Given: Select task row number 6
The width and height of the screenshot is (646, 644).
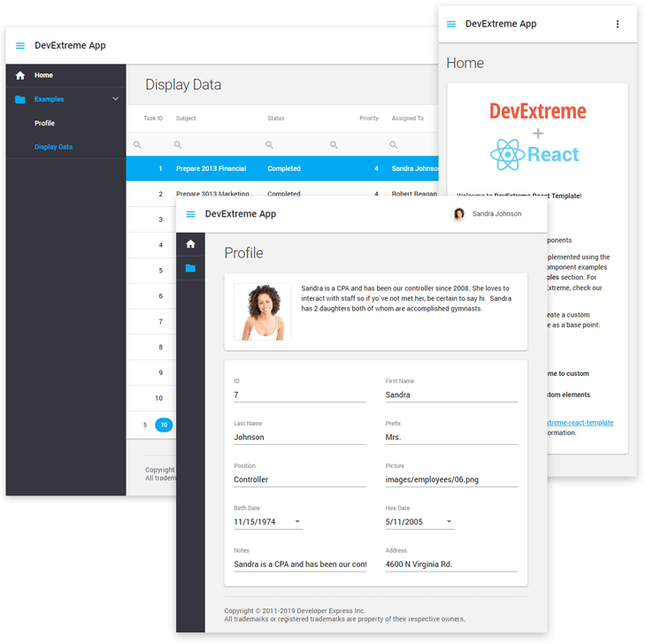Looking at the screenshot, I should (151, 296).
